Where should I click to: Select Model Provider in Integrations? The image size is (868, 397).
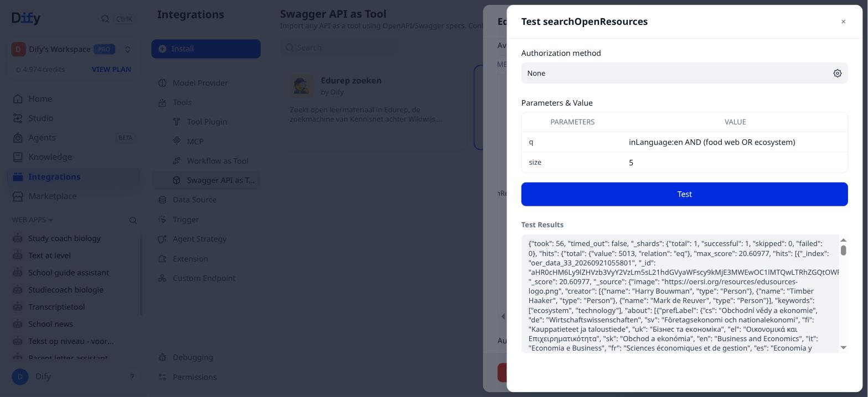206,83
